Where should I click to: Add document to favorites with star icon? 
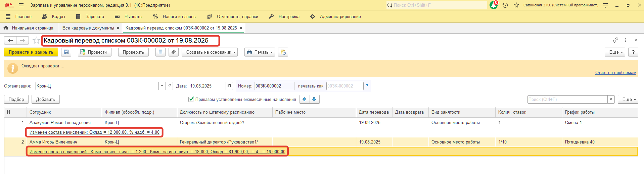36,41
